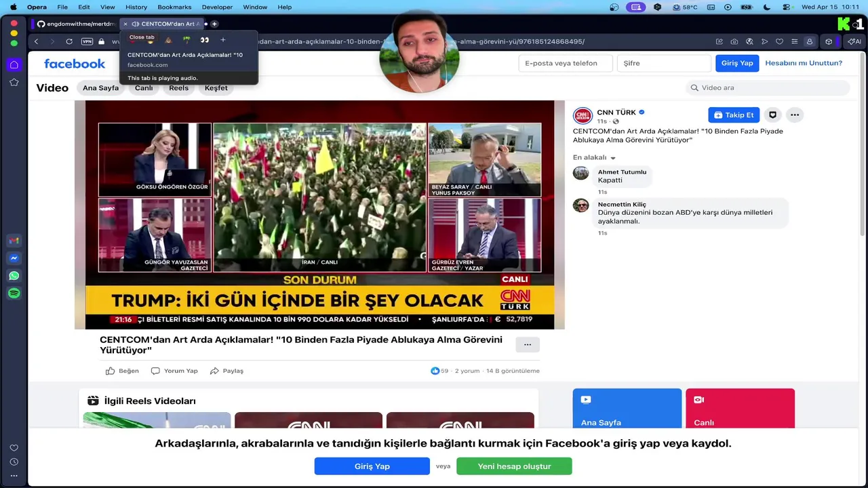Open the Developer menu
Screen dimensions: 868x488
[x=217, y=7]
